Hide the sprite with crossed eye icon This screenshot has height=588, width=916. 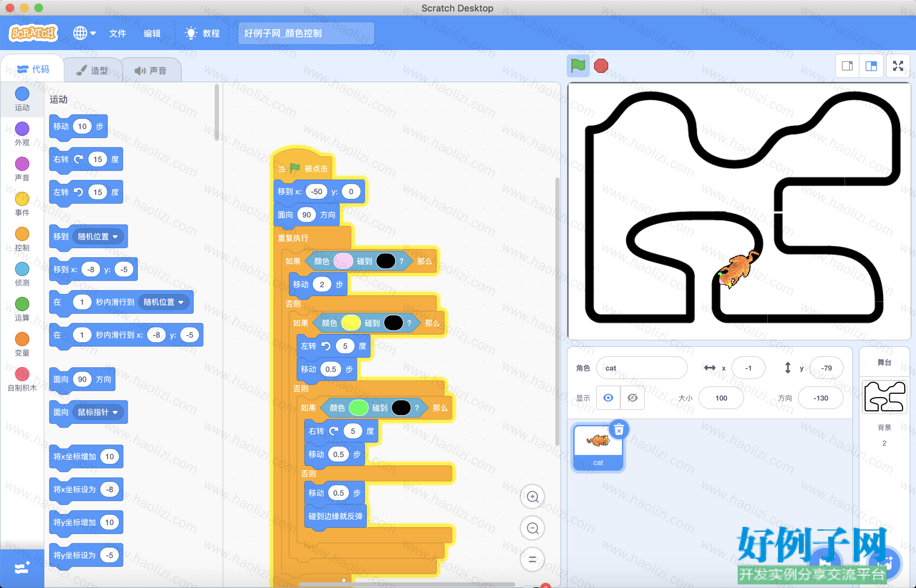(x=633, y=398)
